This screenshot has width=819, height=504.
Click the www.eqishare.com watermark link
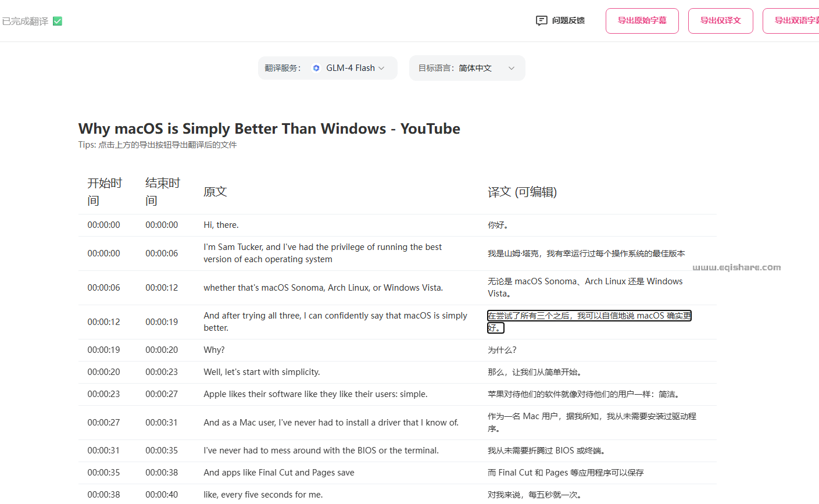[x=736, y=267]
